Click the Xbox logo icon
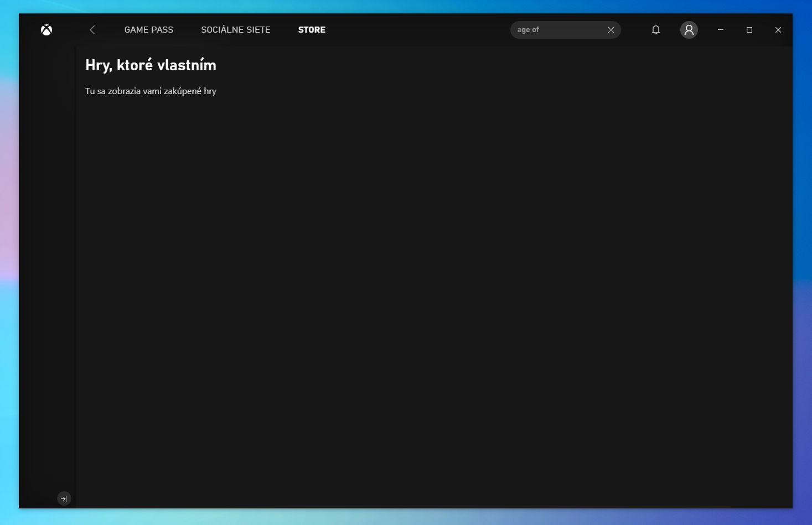Viewport: 812px width, 525px height. 46,30
